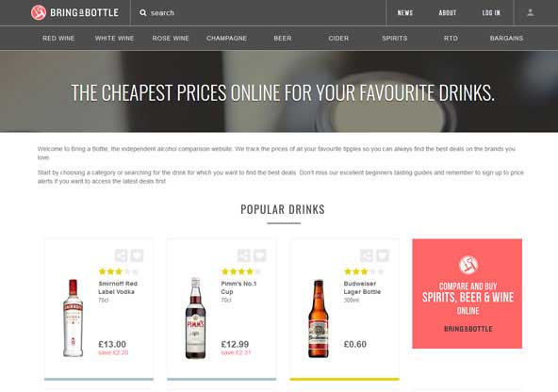Viewport: 558px width, 392px height.
Task: Click the Smirnoff vodka bottle image
Action: pyautogui.click(x=73, y=318)
